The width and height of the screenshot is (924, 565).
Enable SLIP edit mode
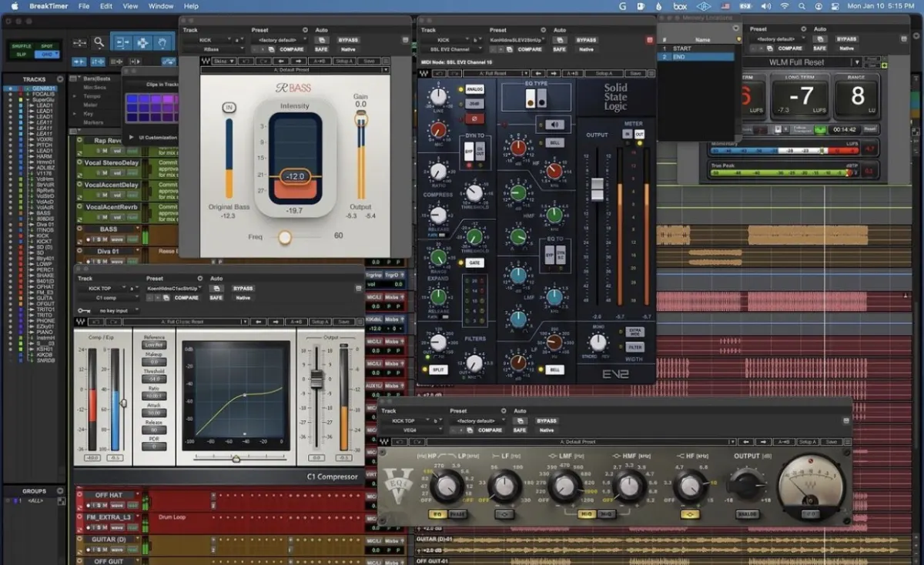21,54
